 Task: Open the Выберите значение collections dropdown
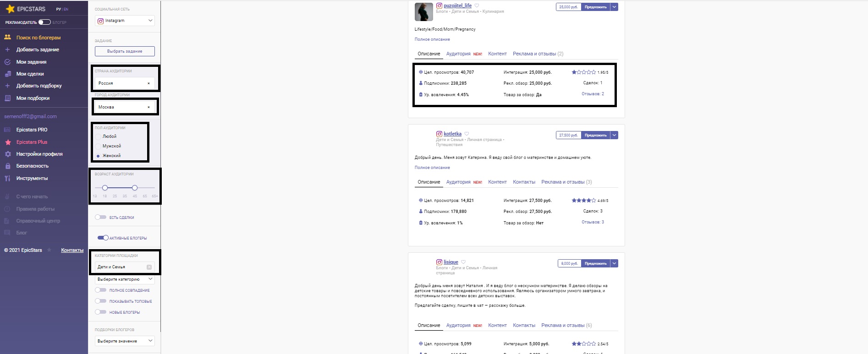pos(125,341)
